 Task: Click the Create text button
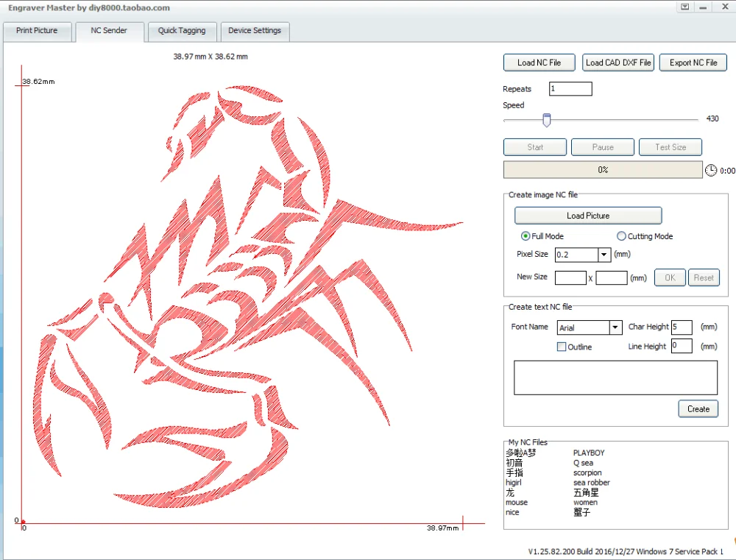point(698,409)
